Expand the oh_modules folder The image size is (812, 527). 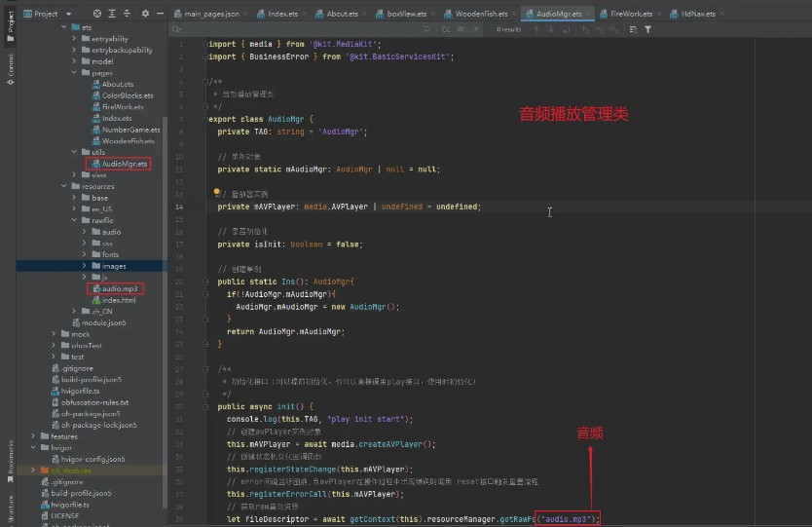(33, 470)
